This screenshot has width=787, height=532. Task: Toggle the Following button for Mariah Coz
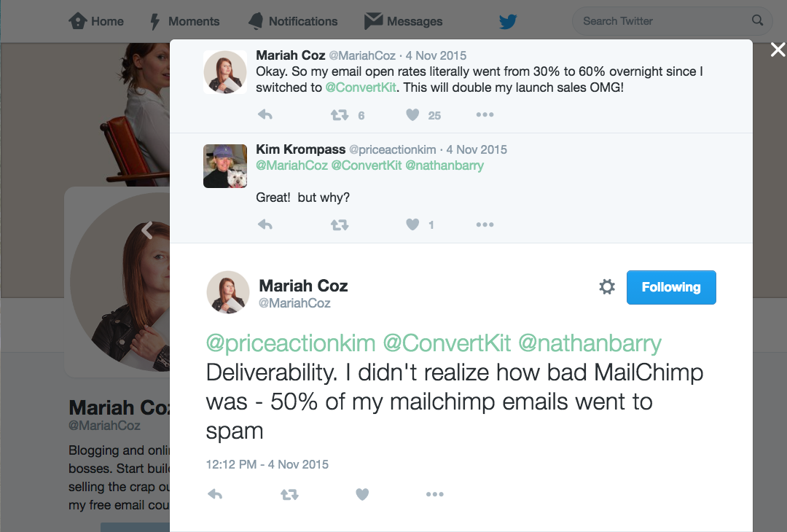[x=671, y=287]
